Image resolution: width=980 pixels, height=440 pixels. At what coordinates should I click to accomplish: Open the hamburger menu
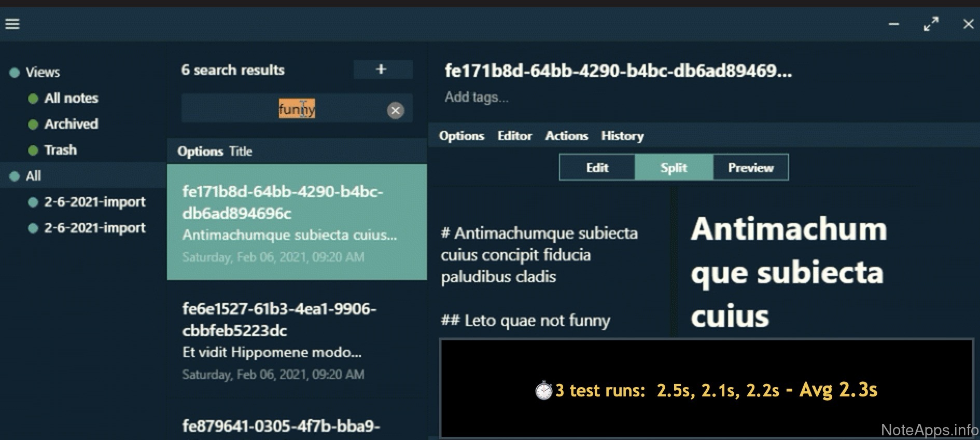click(x=12, y=24)
